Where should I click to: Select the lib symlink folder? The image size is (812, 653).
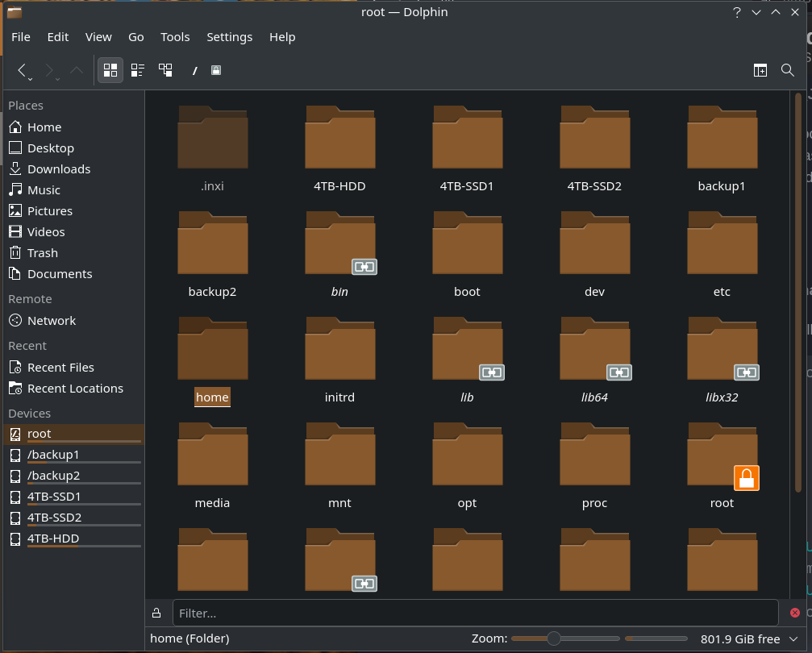(467, 348)
